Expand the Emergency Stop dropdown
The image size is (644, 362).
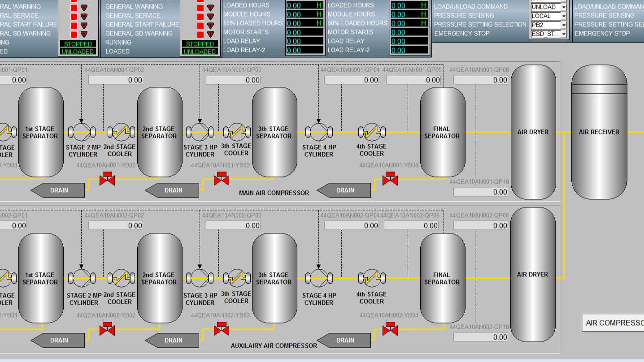[x=563, y=34]
